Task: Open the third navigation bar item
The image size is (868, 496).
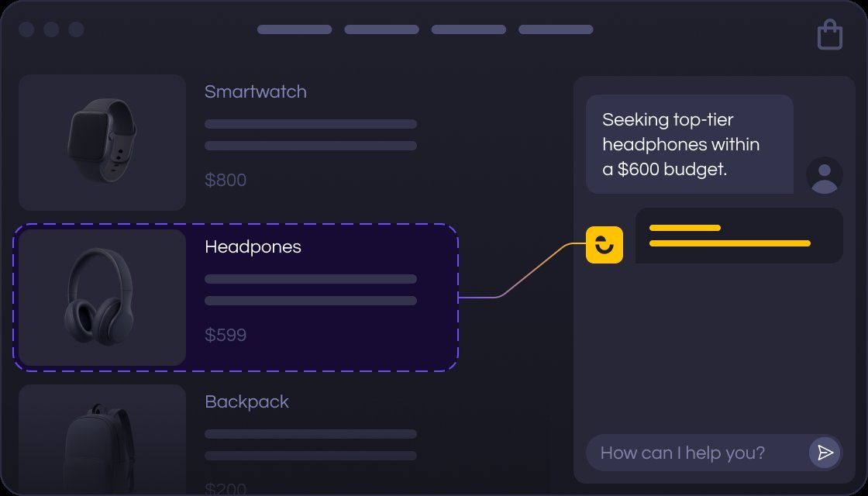Action: 468,30
